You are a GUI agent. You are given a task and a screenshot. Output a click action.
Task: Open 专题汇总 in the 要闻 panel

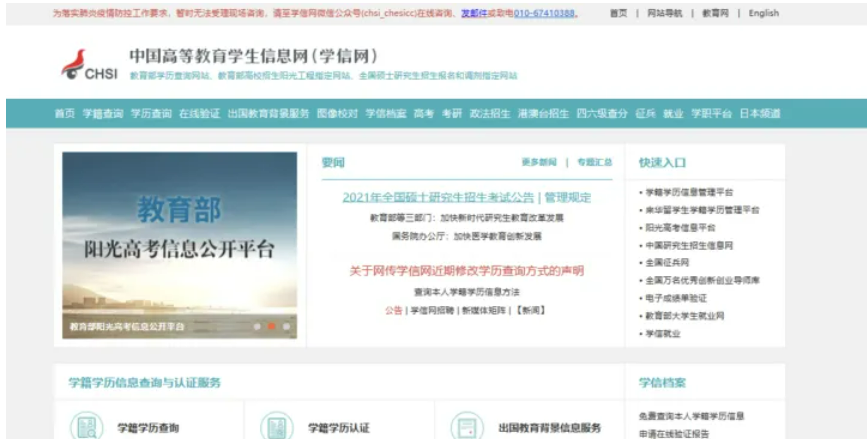[594, 162]
